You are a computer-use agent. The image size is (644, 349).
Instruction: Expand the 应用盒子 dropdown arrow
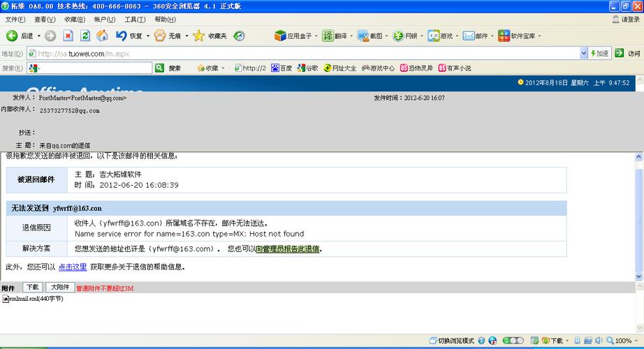(x=316, y=36)
